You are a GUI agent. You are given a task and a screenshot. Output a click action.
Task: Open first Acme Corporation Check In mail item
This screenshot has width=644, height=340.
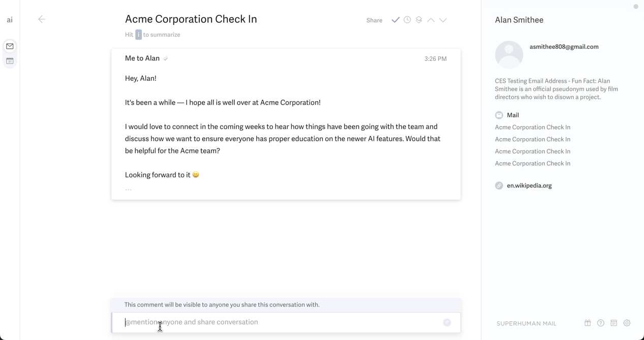(x=532, y=127)
